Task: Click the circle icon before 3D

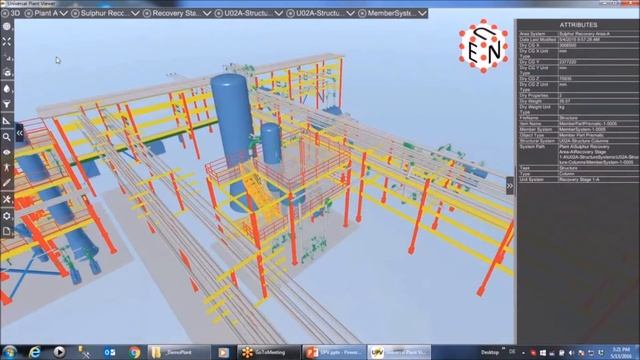Action: (x=5, y=13)
